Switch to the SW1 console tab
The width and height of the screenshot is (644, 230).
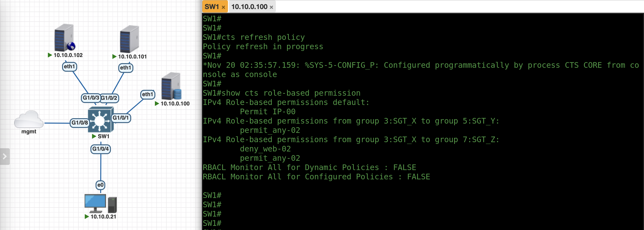tap(212, 7)
